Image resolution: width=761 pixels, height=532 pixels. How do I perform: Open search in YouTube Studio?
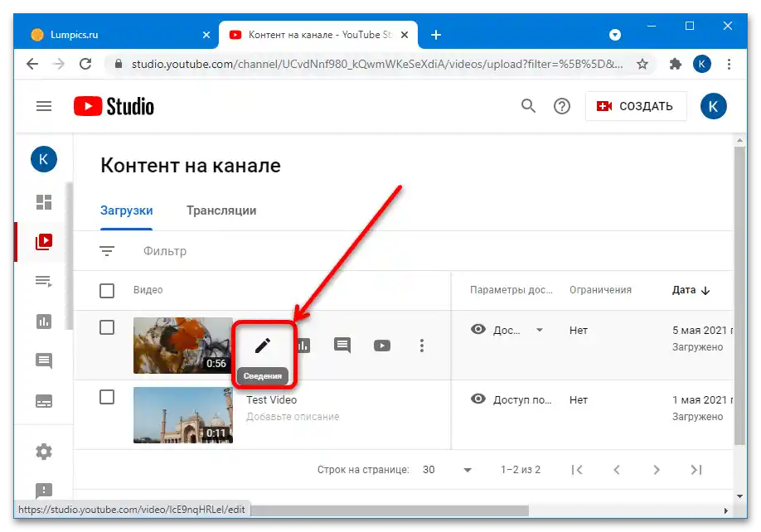click(x=528, y=106)
